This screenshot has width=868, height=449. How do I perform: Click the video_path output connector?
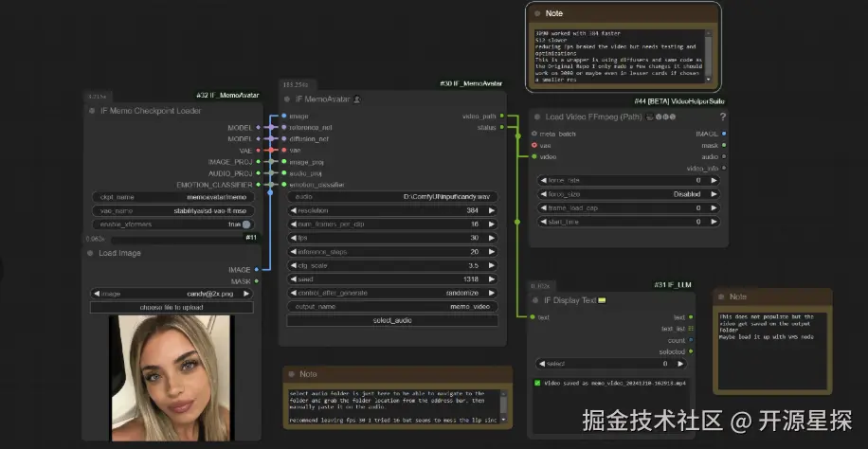(501, 116)
